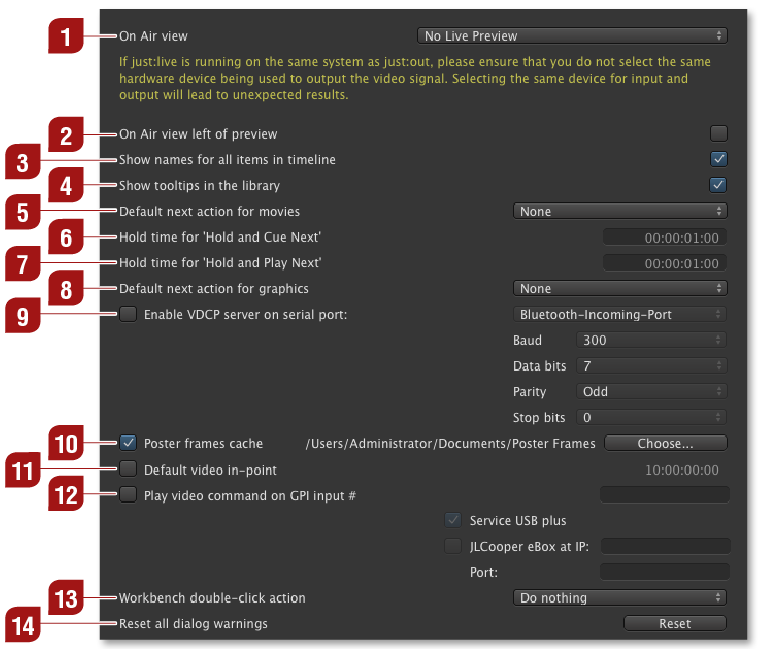Click the 'Data bits' label
The width and height of the screenshot is (759, 649).
pyautogui.click(x=539, y=366)
